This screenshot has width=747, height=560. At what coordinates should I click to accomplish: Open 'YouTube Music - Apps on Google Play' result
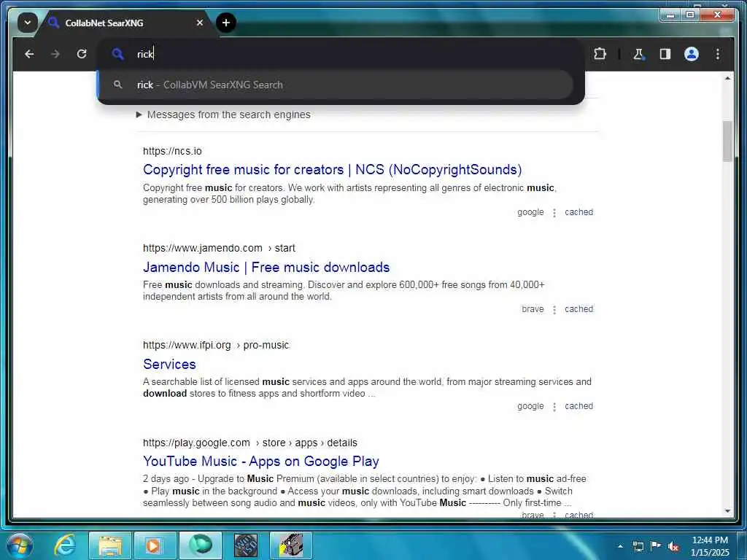coord(261,462)
